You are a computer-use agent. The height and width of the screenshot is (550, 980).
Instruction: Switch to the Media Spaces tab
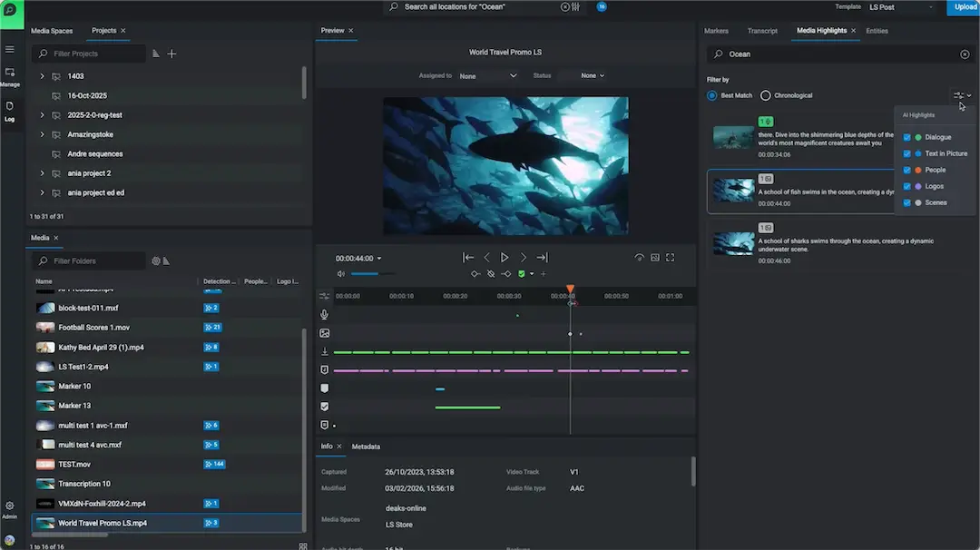pos(52,31)
